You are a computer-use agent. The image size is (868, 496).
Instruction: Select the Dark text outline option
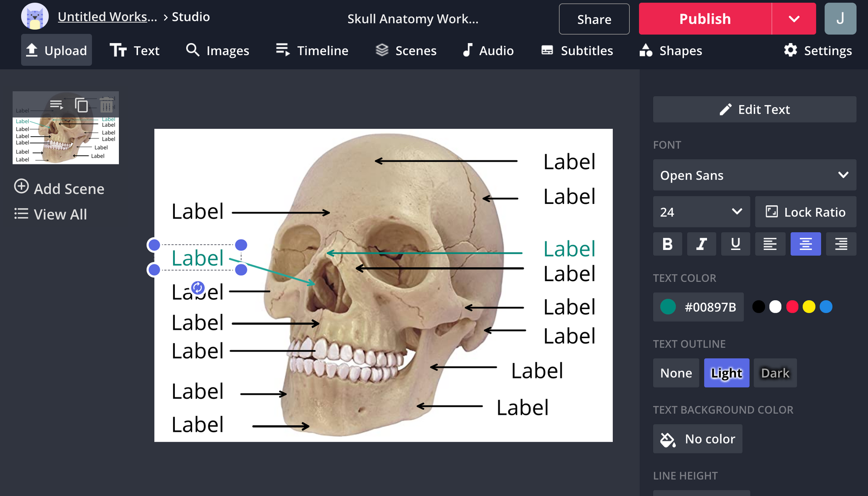(x=775, y=373)
